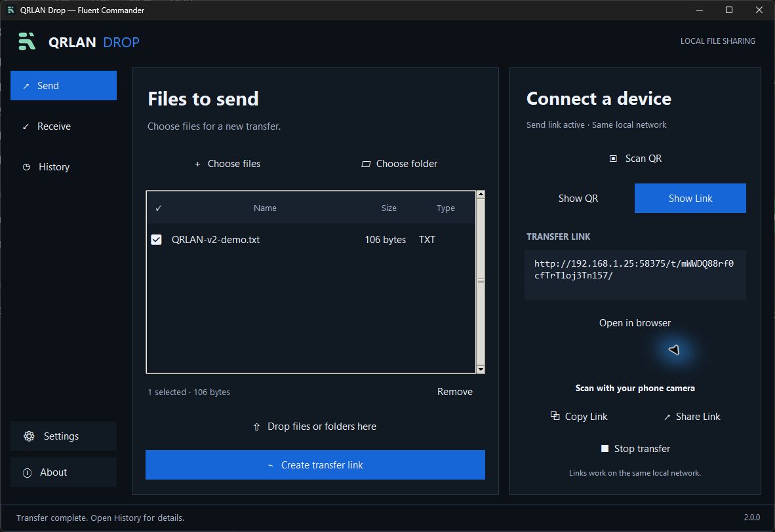Click the Settings gear icon

click(29, 436)
